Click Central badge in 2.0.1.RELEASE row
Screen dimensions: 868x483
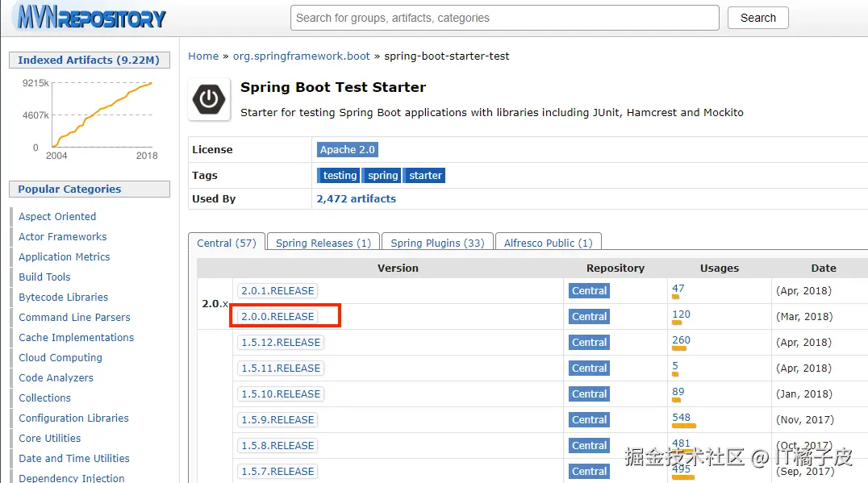click(589, 291)
